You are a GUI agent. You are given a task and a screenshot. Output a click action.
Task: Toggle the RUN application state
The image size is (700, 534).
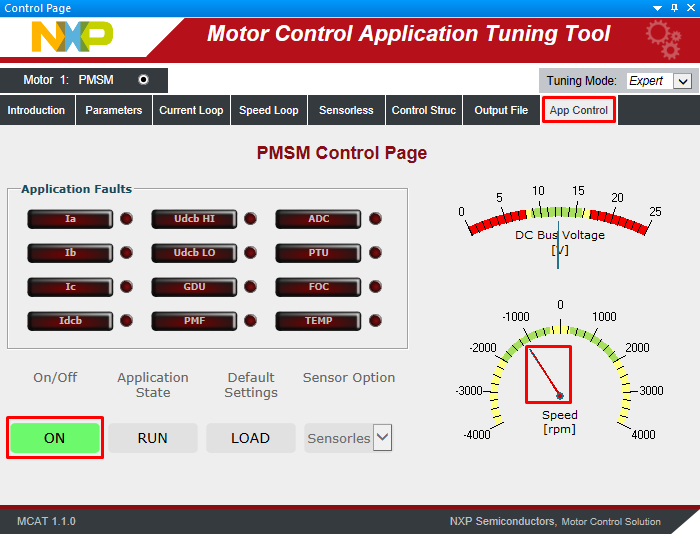tap(152, 438)
